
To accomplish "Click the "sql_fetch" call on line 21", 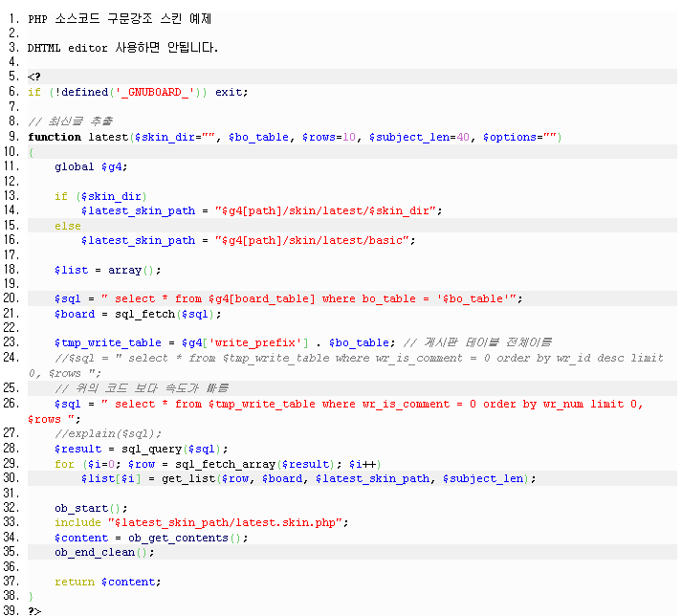I will 141,314.
